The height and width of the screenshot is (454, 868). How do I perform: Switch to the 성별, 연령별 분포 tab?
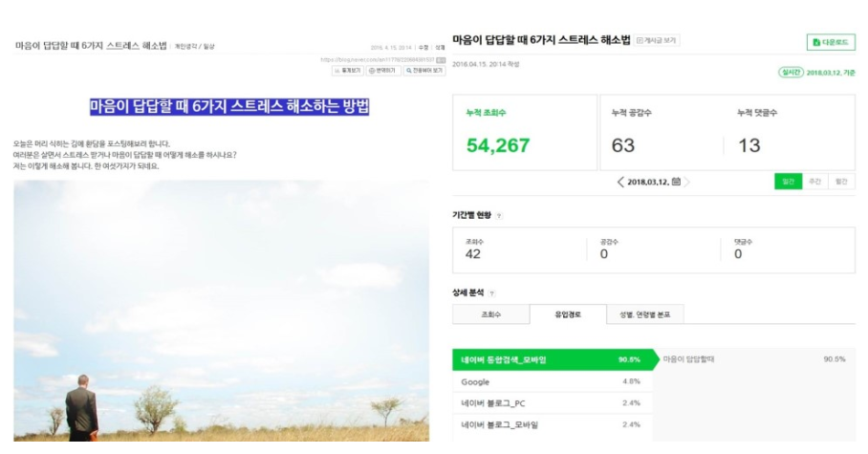(645, 314)
